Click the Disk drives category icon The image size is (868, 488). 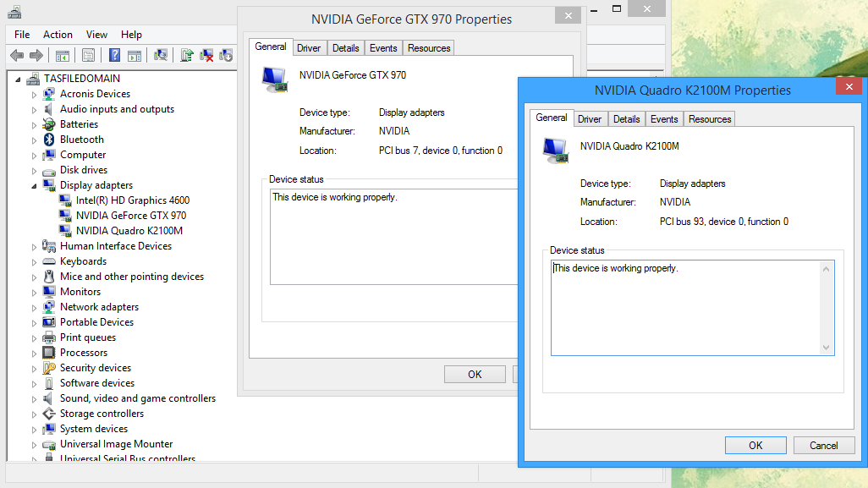pyautogui.click(x=49, y=170)
